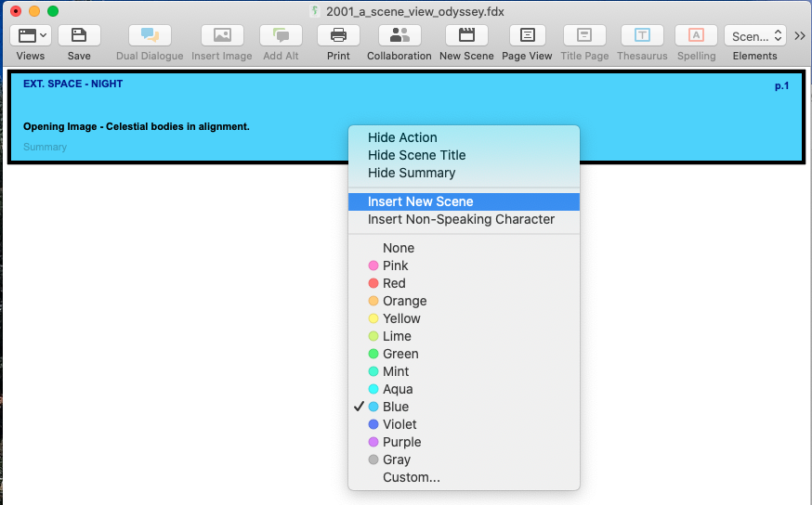Select Insert Non-Speaking Character

[461, 219]
